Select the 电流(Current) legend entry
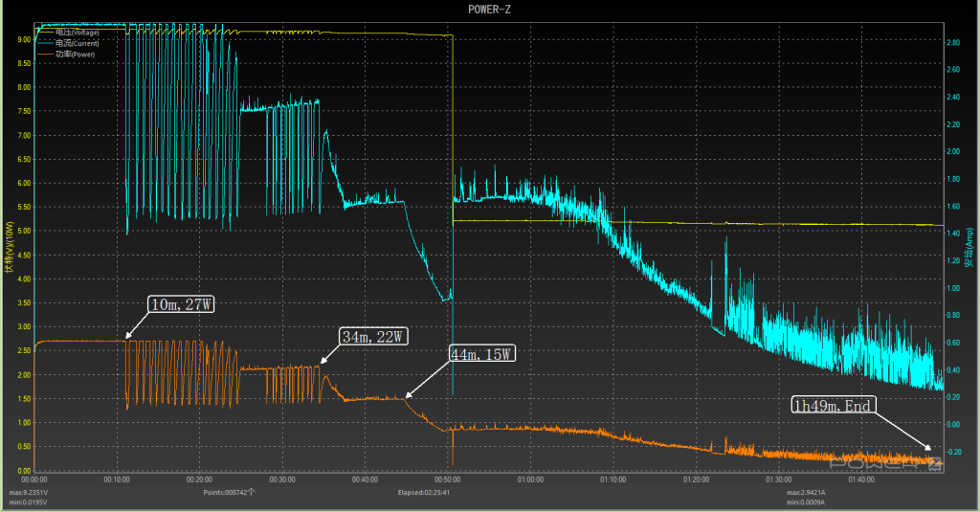 (x=77, y=43)
